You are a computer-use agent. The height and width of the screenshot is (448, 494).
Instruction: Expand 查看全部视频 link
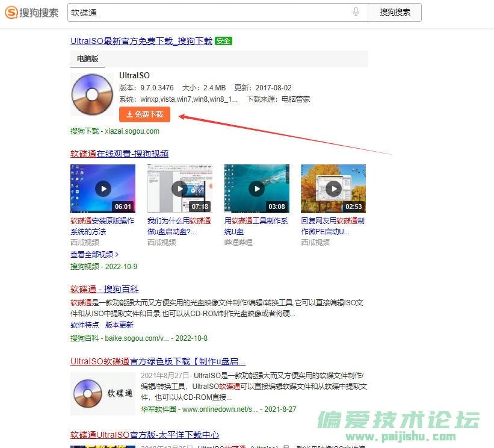point(94,255)
